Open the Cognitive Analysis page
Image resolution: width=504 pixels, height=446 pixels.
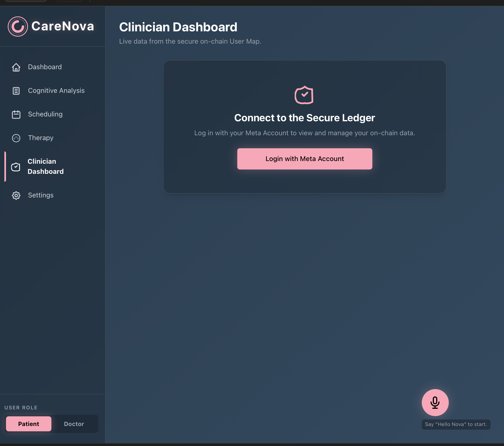tap(56, 91)
